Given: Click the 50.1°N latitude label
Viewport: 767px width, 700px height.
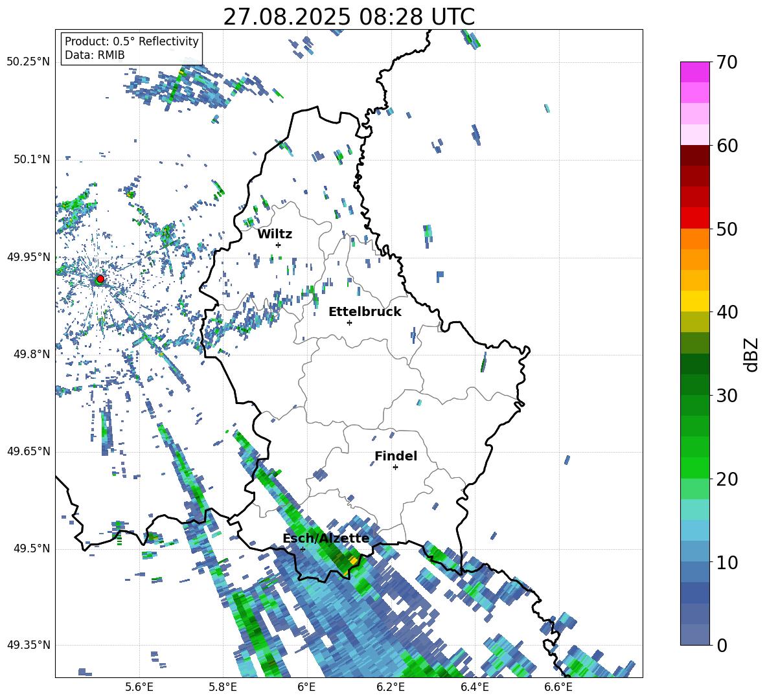Looking at the screenshot, I should click(x=32, y=159).
